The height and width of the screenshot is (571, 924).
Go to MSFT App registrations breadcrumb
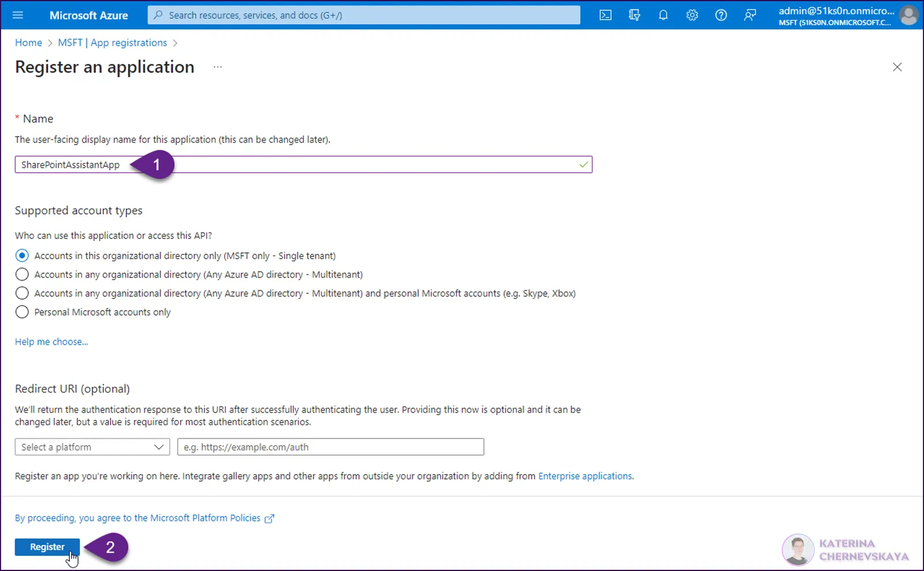pyautogui.click(x=112, y=43)
